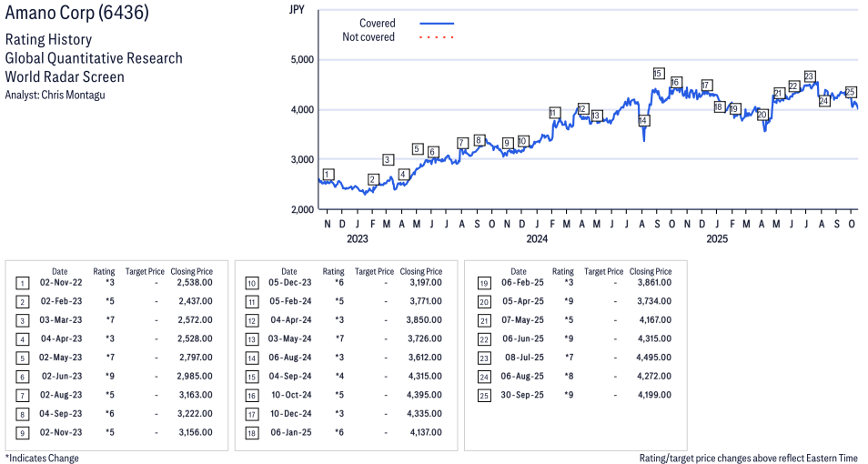
Task: Click the Rating column header in first table
Action: coord(104,271)
